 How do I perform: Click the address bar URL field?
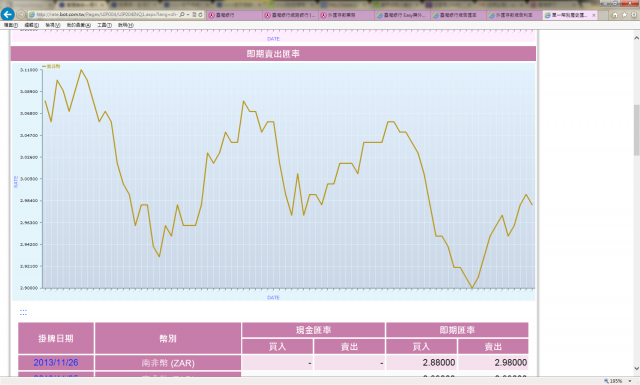[107, 15]
